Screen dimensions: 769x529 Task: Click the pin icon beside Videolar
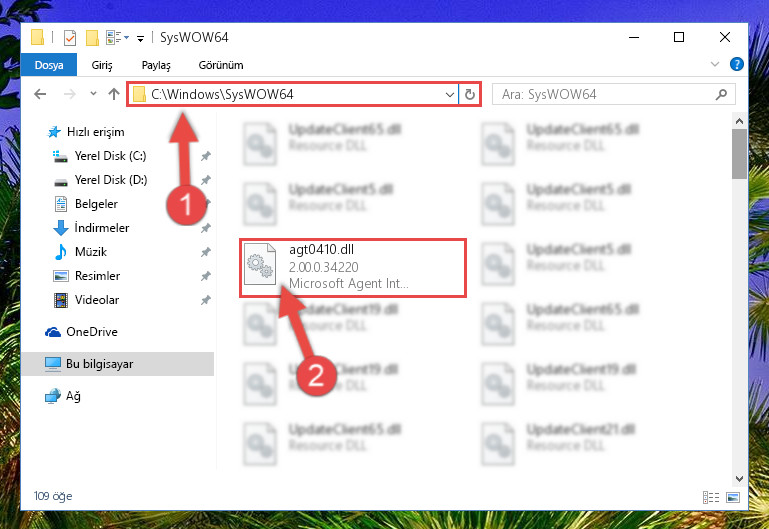coord(205,301)
